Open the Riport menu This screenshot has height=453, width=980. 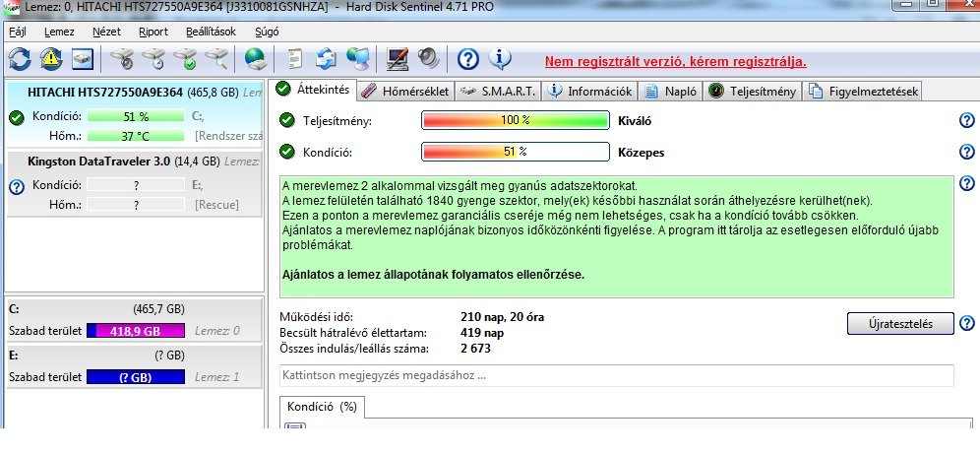point(153,32)
